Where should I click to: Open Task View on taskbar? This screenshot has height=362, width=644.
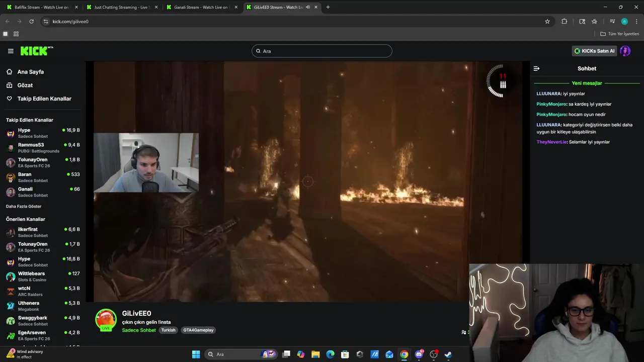(286, 354)
